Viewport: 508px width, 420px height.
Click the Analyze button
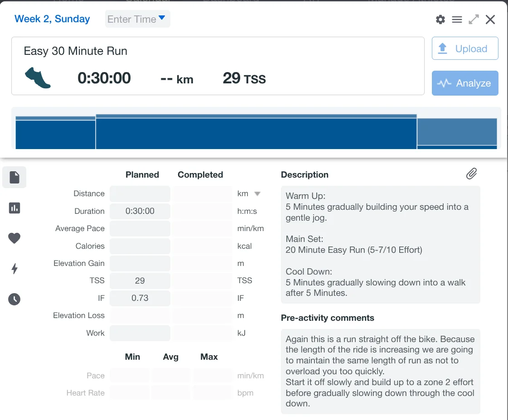click(465, 83)
